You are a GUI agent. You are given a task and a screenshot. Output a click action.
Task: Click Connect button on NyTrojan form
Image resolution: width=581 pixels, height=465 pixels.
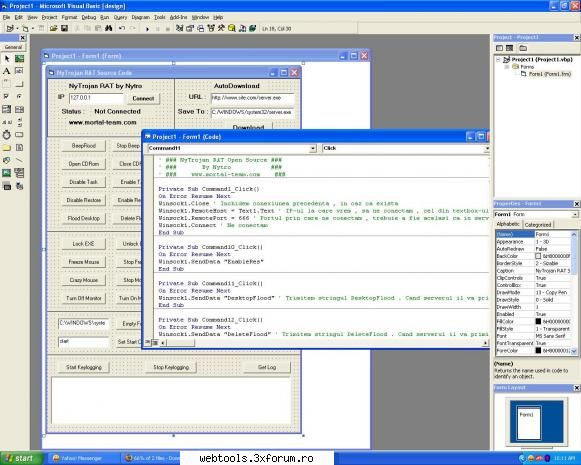point(143,99)
